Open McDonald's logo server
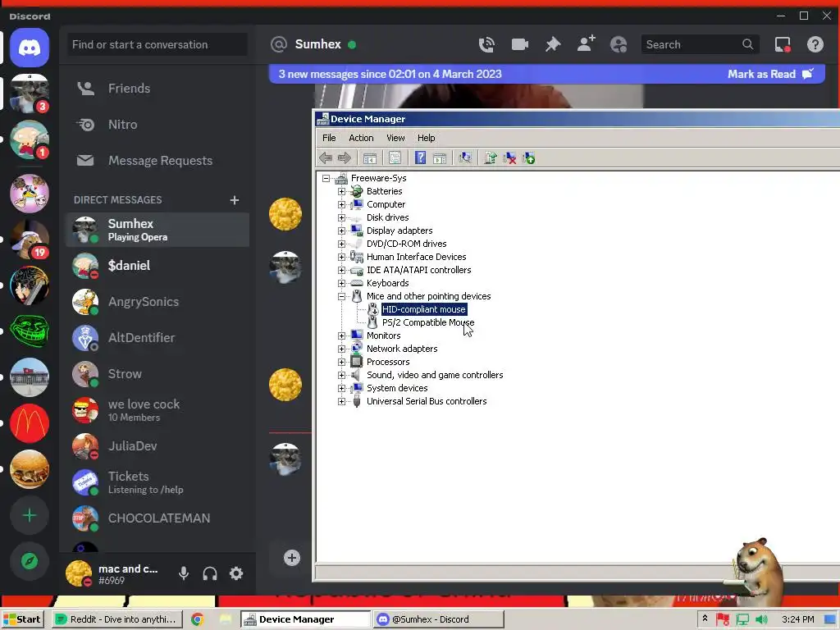The width and height of the screenshot is (840, 630). pyautogui.click(x=30, y=423)
